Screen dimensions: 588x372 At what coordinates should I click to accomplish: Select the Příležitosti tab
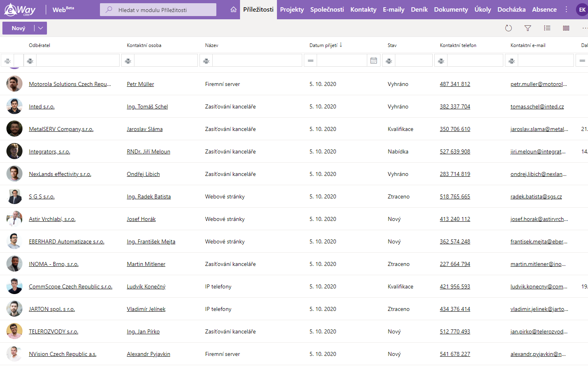(x=258, y=10)
